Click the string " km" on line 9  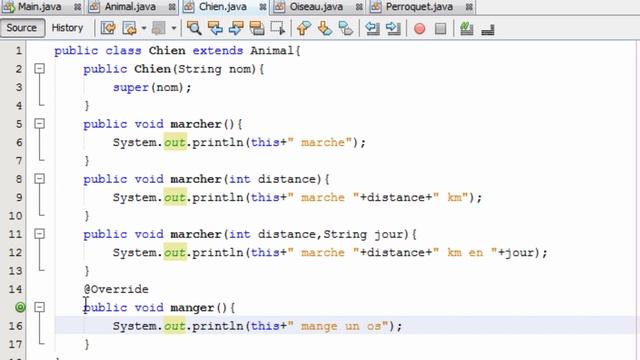[451, 198]
